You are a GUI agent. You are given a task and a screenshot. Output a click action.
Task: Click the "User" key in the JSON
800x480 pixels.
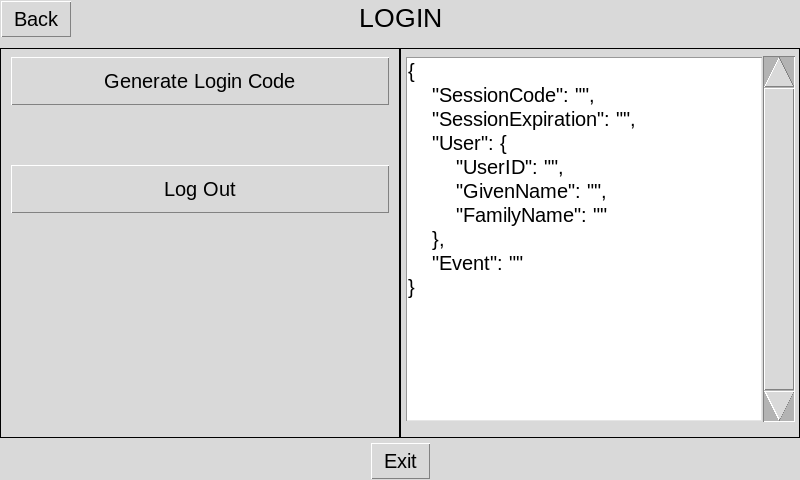pos(457,144)
